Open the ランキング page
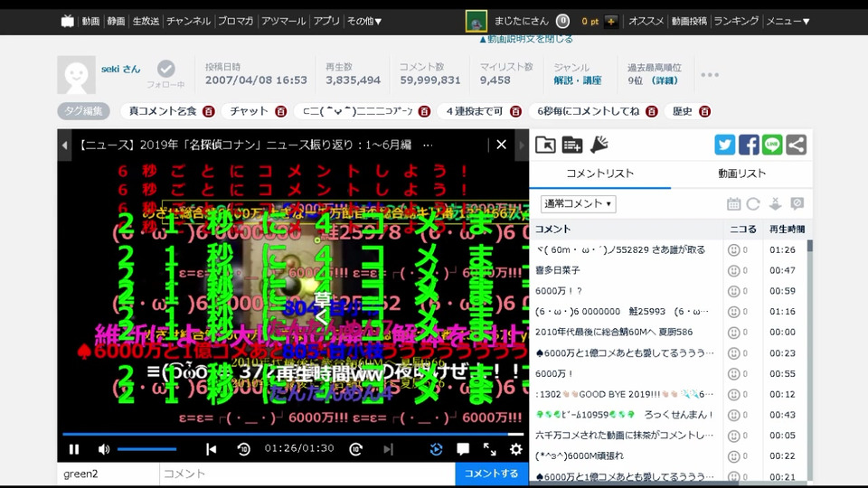The width and height of the screenshot is (868, 488). click(736, 21)
